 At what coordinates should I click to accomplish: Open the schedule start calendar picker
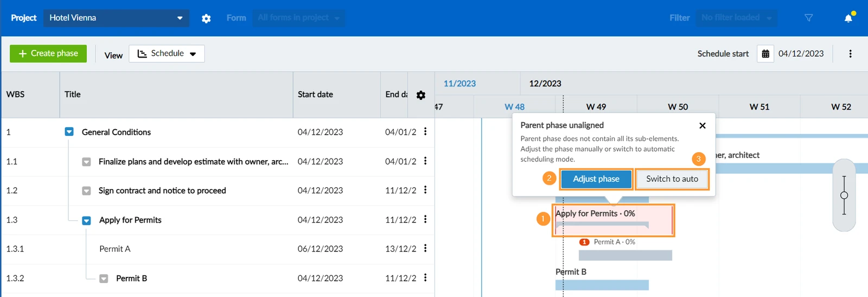[765, 54]
